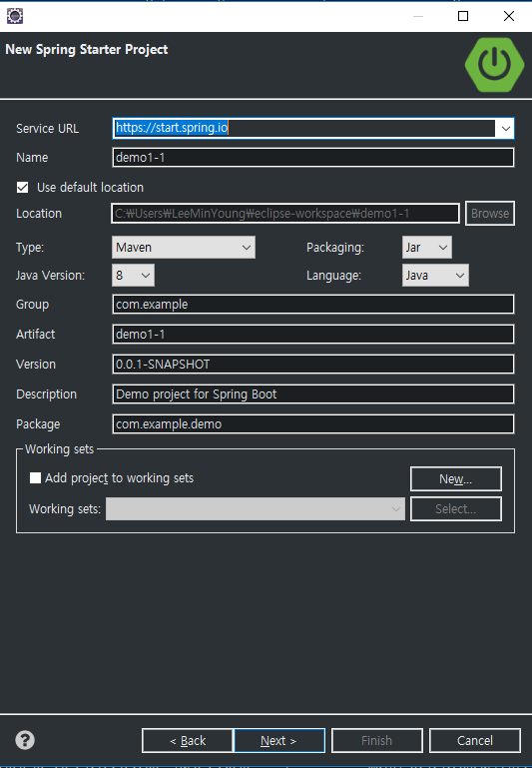This screenshot has height=768, width=532.
Task: Click the 'Type:' label
Action: tap(30, 248)
